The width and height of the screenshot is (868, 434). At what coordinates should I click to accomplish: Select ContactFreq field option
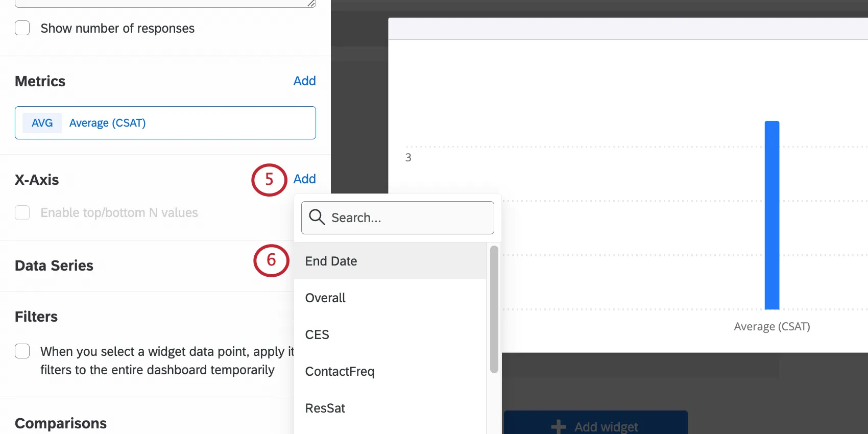(x=340, y=371)
